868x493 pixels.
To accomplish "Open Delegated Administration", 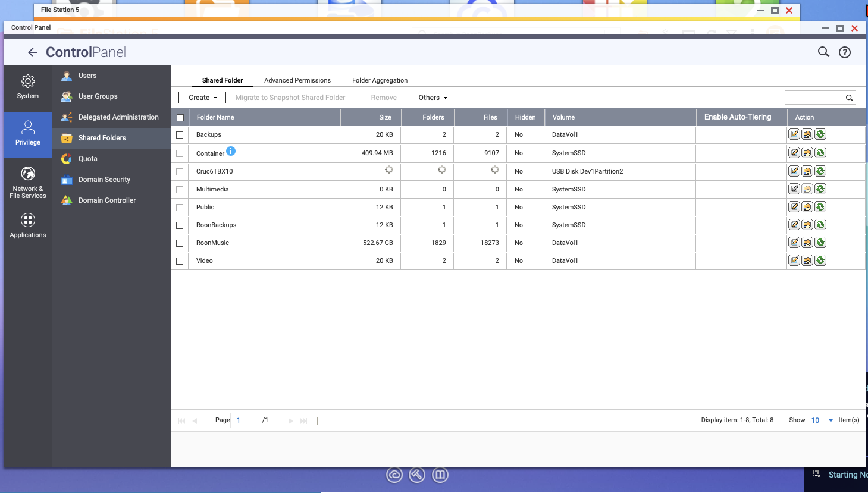I will click(x=111, y=117).
